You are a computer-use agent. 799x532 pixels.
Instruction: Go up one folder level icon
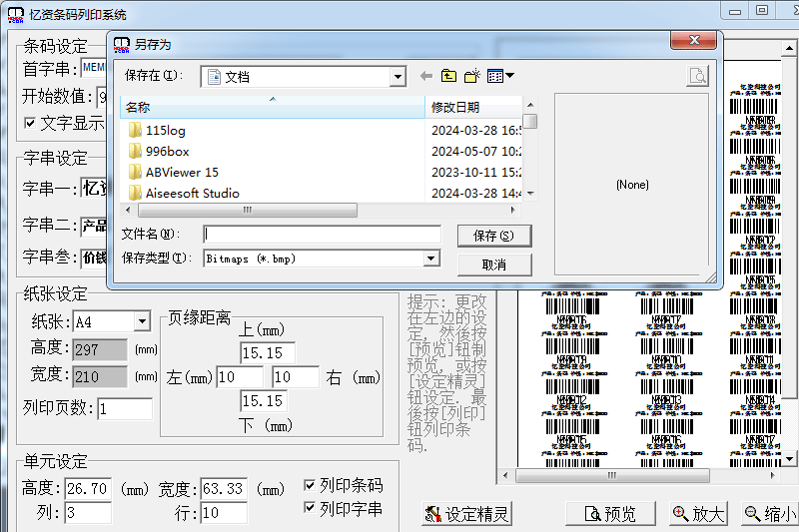[448, 76]
